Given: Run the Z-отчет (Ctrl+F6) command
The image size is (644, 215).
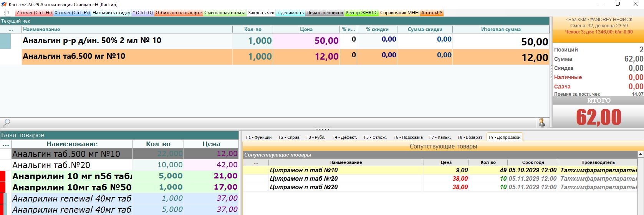Looking at the screenshot, I should 34,13.
